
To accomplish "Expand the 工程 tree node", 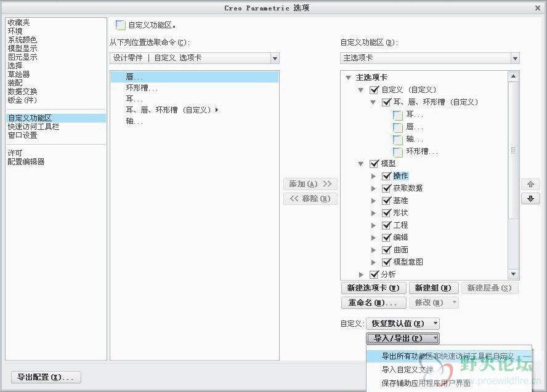I will point(373,225).
